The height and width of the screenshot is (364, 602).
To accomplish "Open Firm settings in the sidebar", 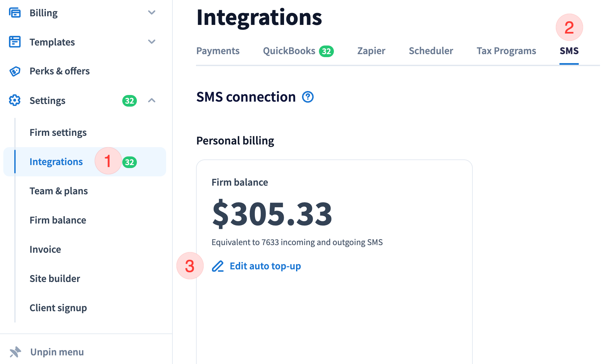I will 58,133.
